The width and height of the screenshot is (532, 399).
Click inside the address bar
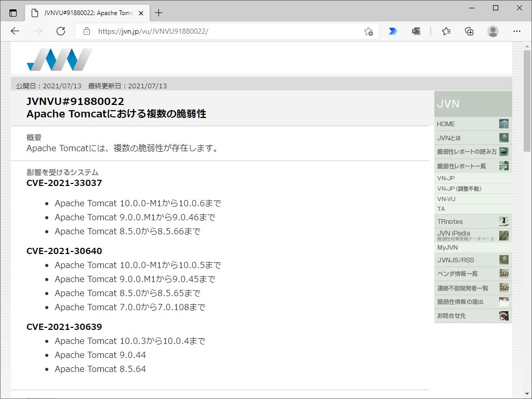(208, 31)
